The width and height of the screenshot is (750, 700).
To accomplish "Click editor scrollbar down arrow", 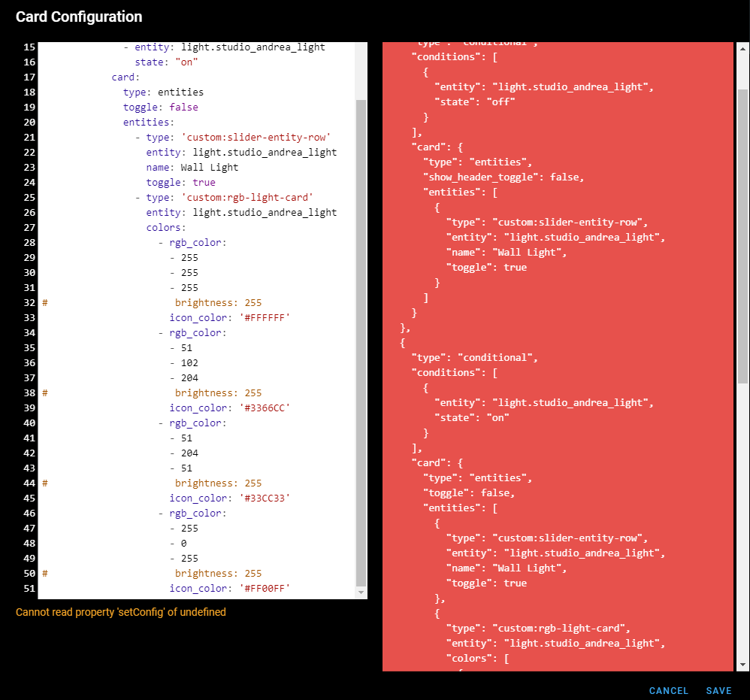I will point(361,592).
